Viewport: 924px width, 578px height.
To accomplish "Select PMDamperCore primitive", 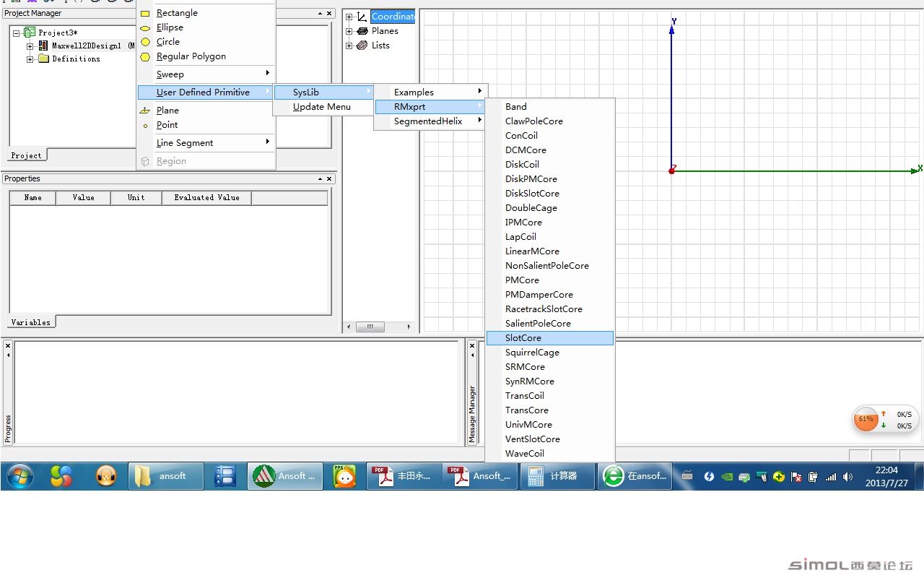I will (x=550, y=295).
